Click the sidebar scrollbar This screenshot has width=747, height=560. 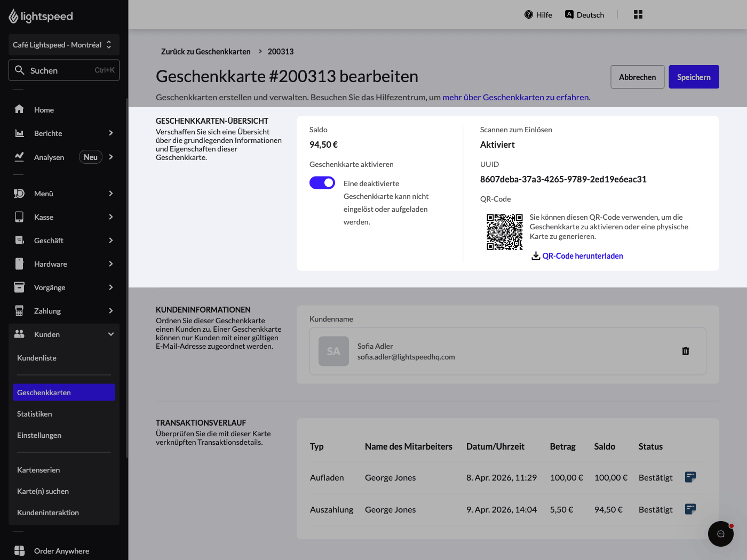(126, 277)
